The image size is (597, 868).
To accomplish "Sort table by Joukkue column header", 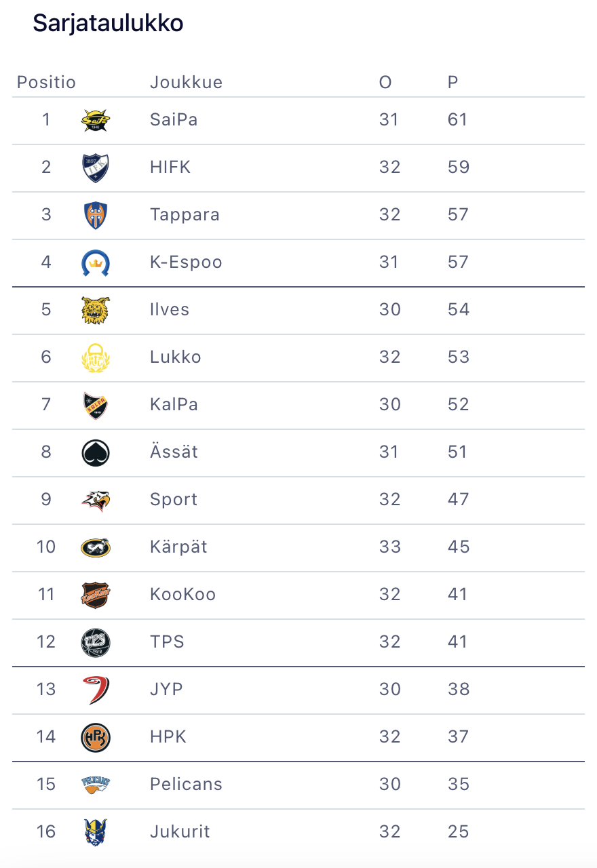I will (186, 83).
